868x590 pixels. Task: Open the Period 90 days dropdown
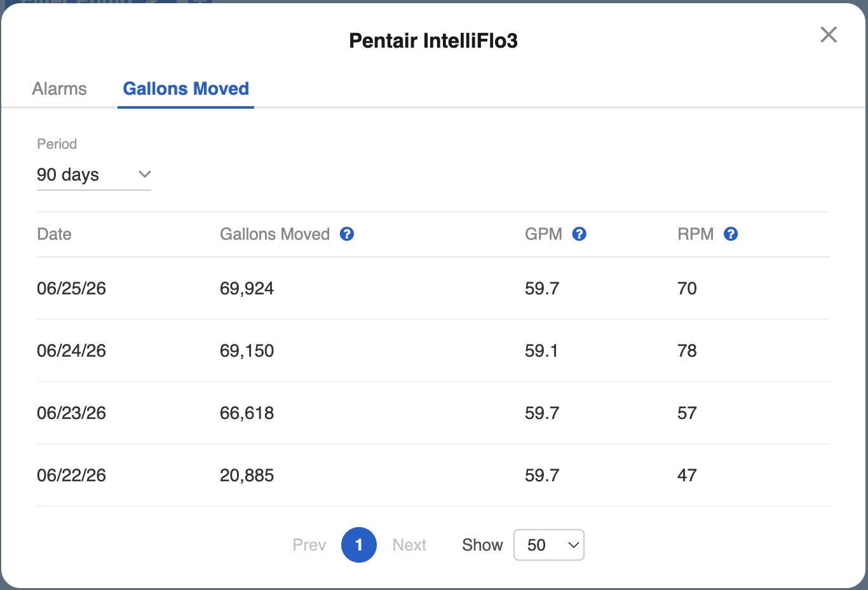coord(94,175)
